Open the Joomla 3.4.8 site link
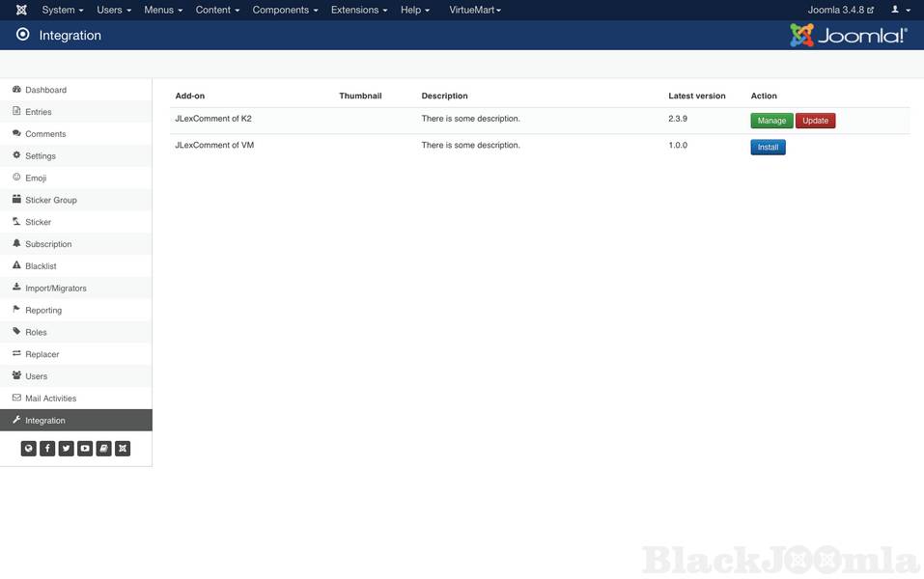The height and width of the screenshot is (579, 924). pos(840,10)
